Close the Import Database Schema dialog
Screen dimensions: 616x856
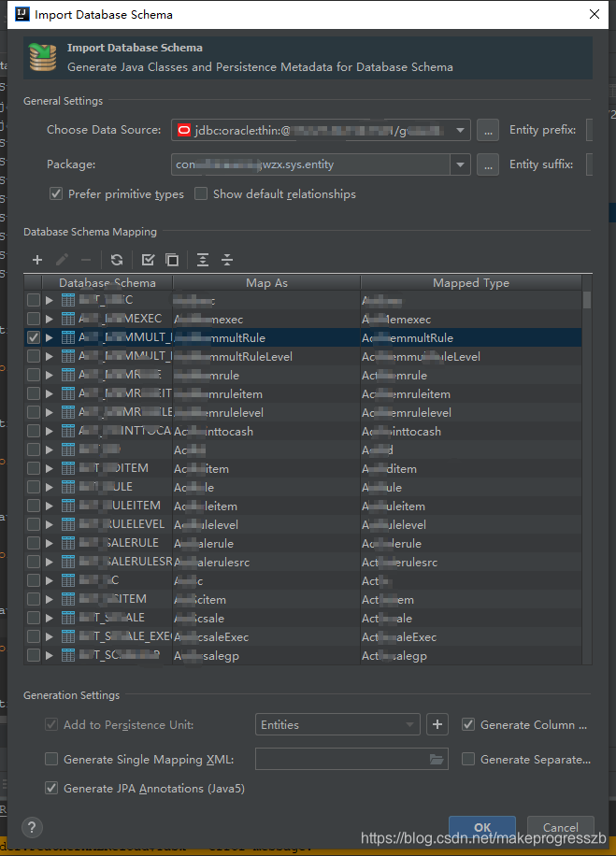tap(595, 14)
